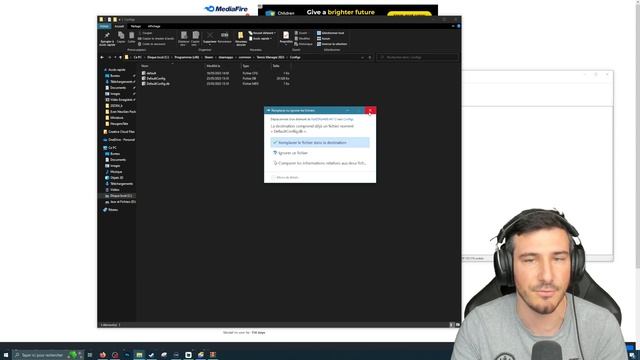Switch to the large icons view button
The width and height of the screenshot is (640, 360).
pyautogui.click(x=457, y=325)
